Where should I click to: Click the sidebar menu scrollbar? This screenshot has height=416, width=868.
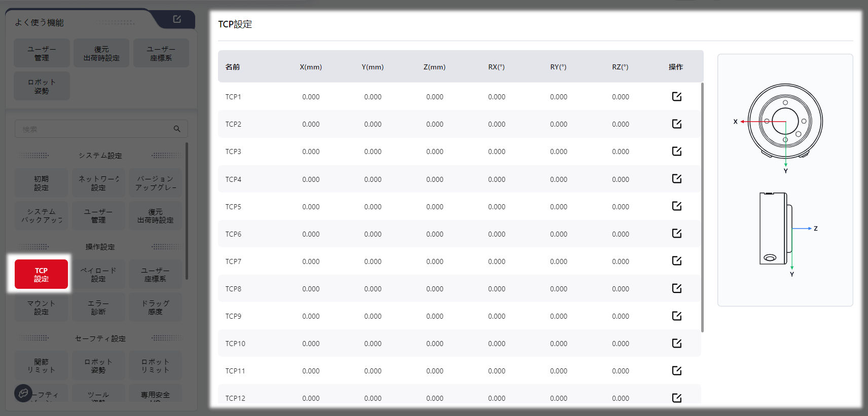187,210
